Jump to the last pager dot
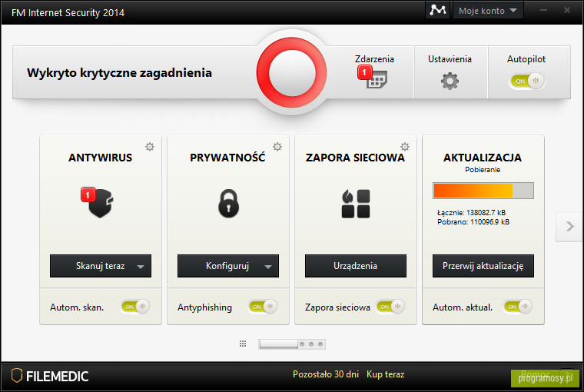 [x=320, y=344]
